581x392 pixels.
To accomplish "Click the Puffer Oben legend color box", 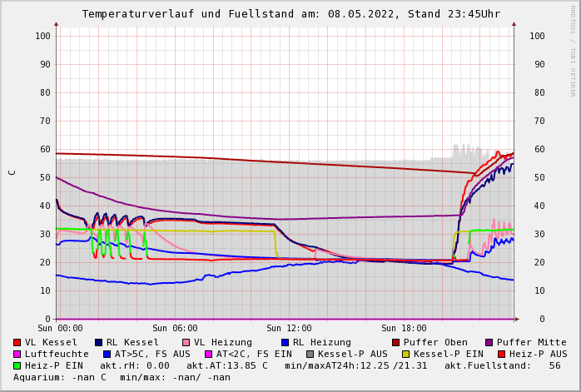I will pyautogui.click(x=396, y=342).
